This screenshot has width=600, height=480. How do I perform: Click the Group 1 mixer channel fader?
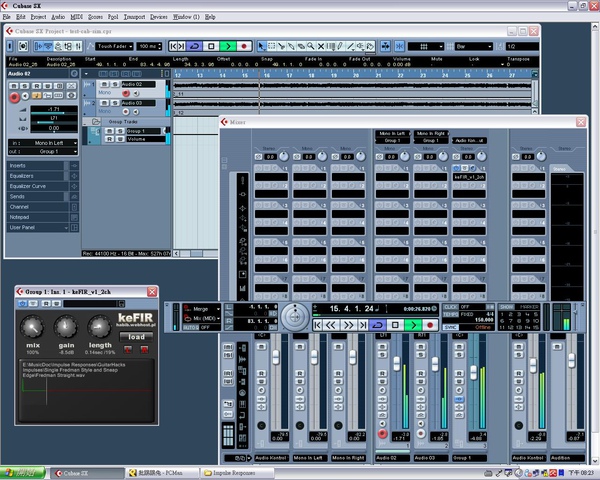[473, 372]
